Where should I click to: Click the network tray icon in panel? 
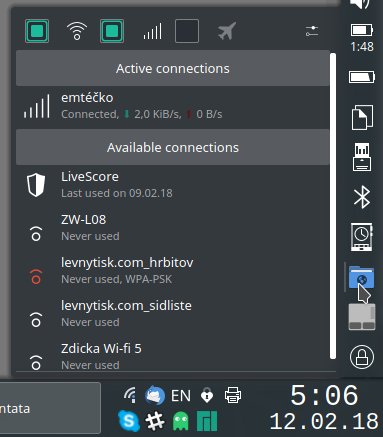[130, 395]
